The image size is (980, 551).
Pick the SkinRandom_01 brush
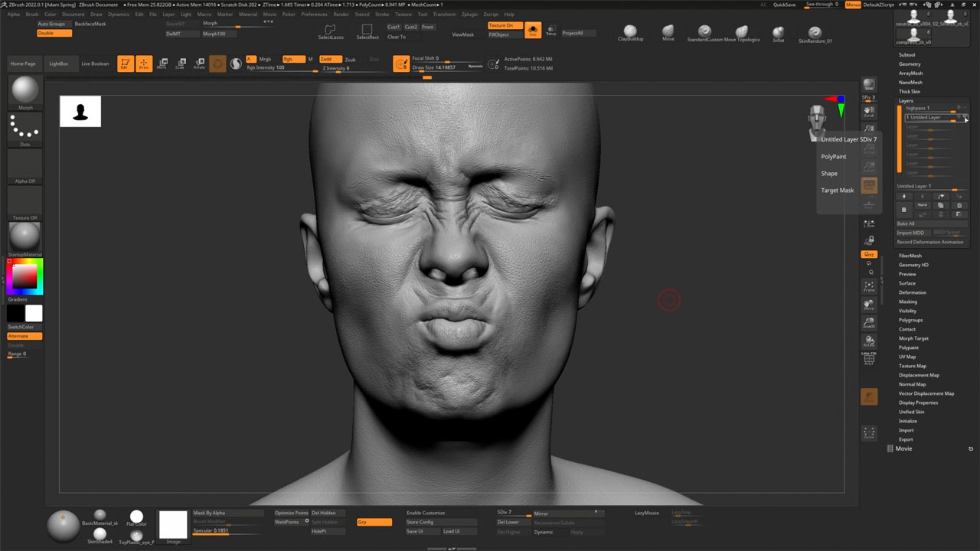[x=815, y=33]
